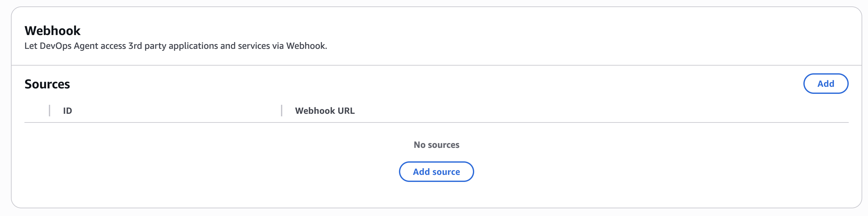The height and width of the screenshot is (216, 868).
Task: Click the border line under the column headers
Action: point(436,122)
